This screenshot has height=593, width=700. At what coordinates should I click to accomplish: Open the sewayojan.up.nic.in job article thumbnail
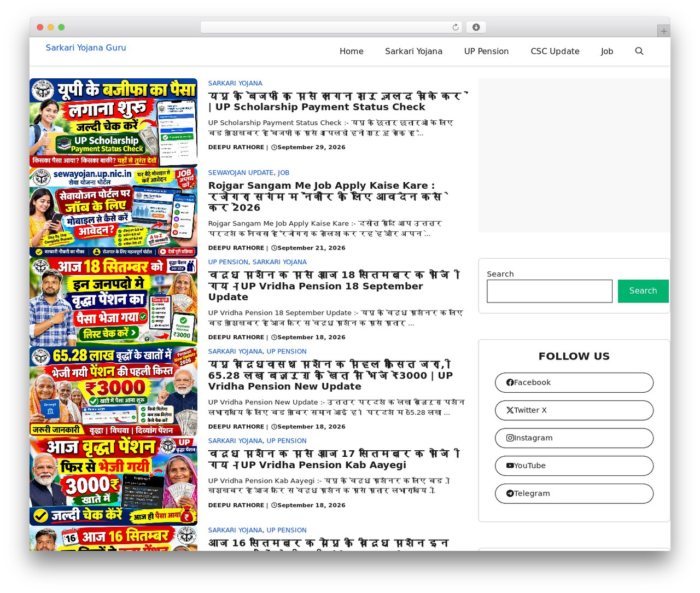pos(113,212)
